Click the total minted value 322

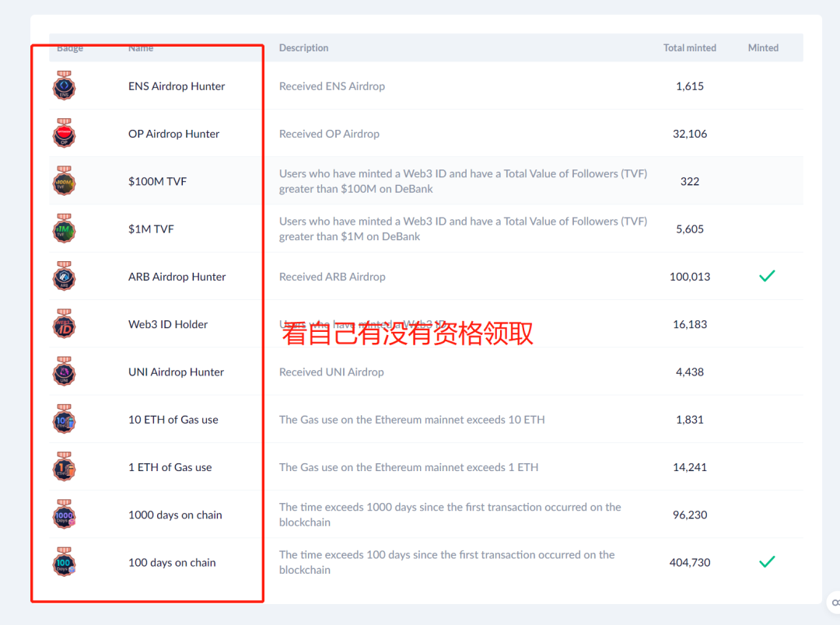689,182
